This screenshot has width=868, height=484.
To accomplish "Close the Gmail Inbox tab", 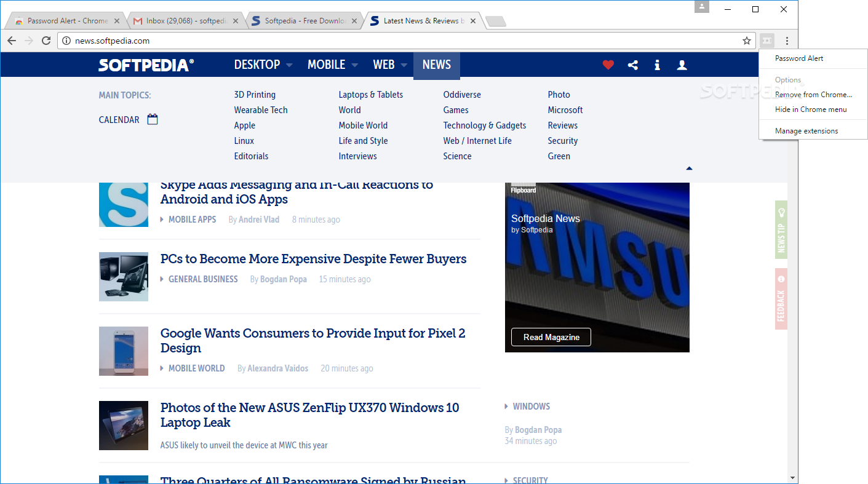I will (236, 21).
